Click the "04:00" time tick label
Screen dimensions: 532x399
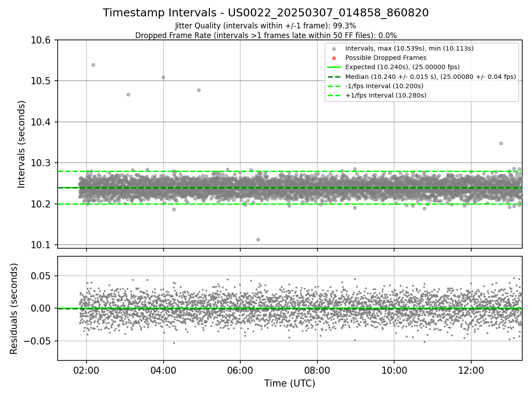point(164,370)
